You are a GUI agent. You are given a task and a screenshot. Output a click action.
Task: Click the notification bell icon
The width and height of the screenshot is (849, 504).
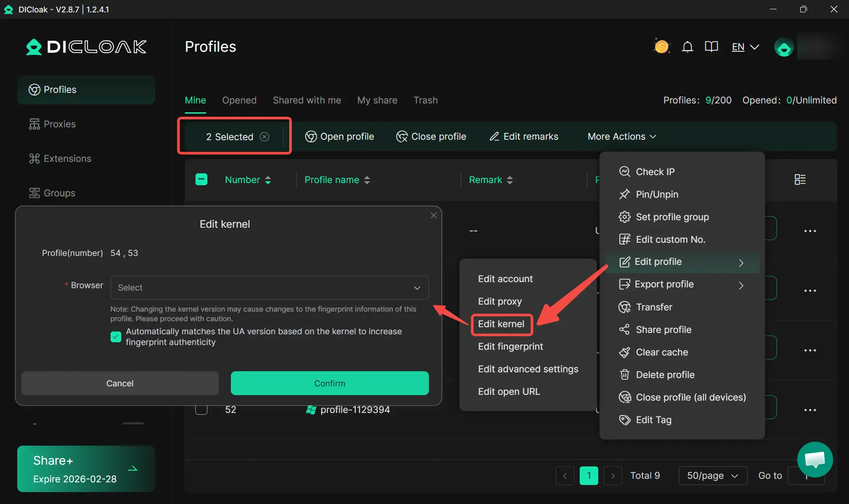687,47
